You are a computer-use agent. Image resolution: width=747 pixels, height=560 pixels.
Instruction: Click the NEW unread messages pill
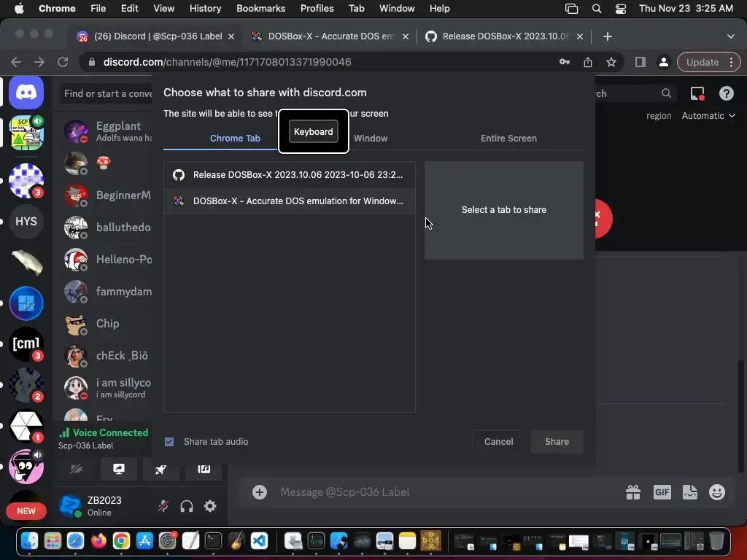coord(26,511)
